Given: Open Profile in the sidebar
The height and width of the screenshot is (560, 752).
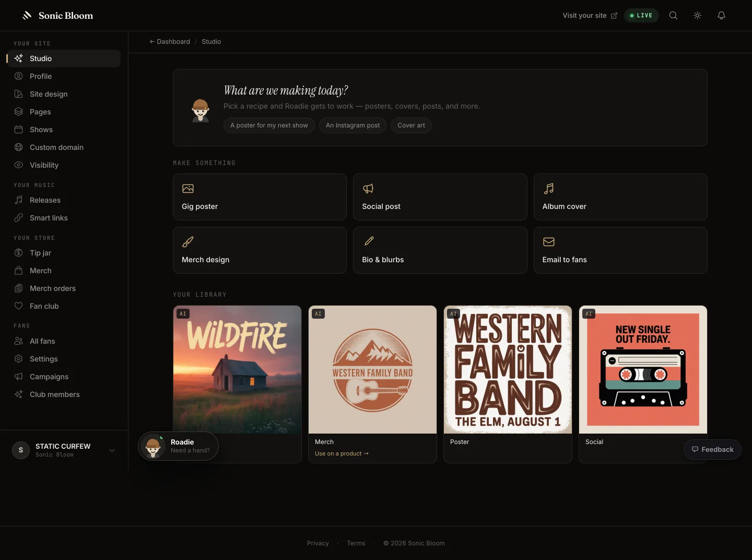Looking at the screenshot, I should (x=64, y=76).
